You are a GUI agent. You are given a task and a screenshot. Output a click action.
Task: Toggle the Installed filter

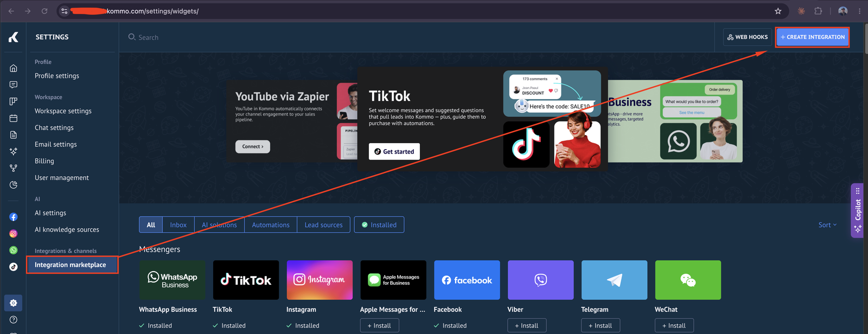(x=379, y=224)
